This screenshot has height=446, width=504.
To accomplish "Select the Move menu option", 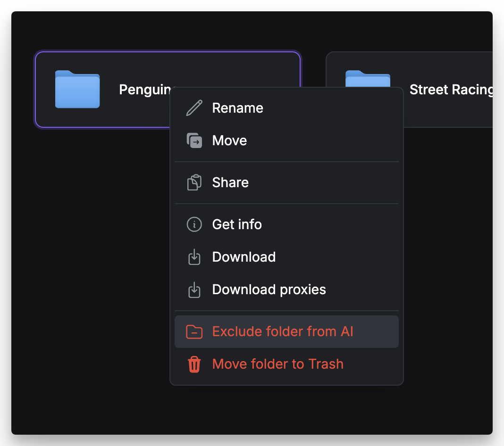I will 229,140.
